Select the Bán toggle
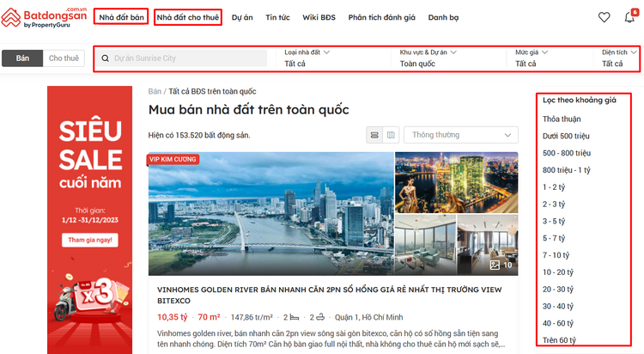Image resolution: width=644 pixels, height=354 pixels. [23, 58]
